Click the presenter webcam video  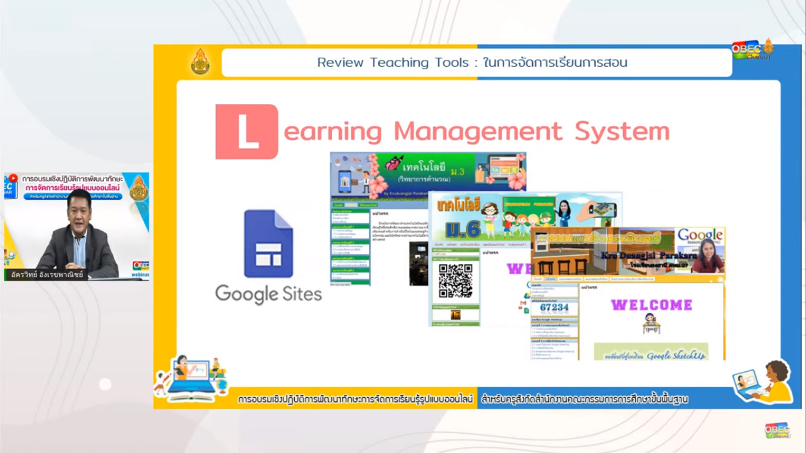click(x=77, y=226)
